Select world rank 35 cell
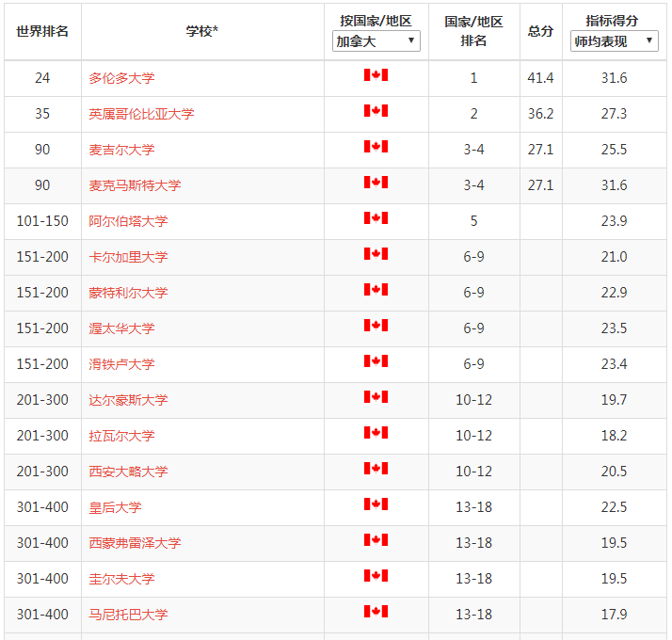The width and height of the screenshot is (672, 640). pyautogui.click(x=42, y=114)
